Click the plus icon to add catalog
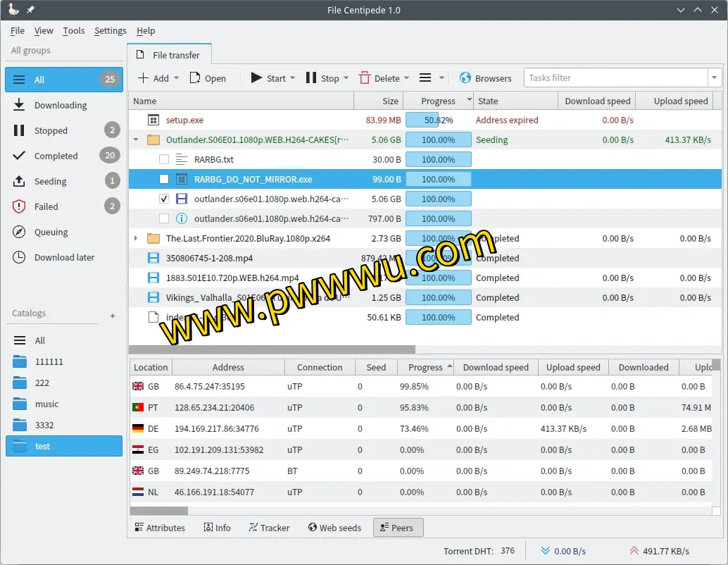The width and height of the screenshot is (728, 565). pos(113,316)
